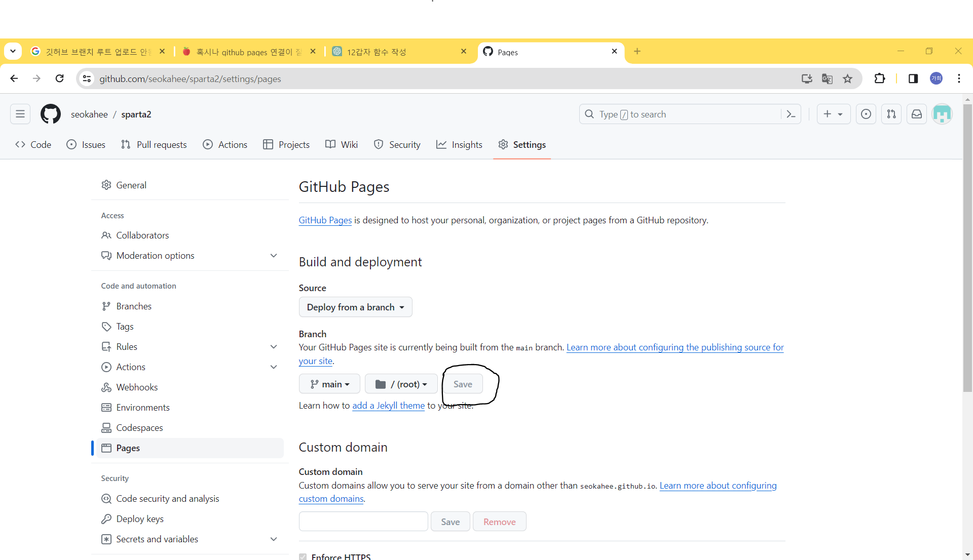Switch to the 혹시나 github pages tab
Viewport: 973px width, 560px height.
(249, 52)
